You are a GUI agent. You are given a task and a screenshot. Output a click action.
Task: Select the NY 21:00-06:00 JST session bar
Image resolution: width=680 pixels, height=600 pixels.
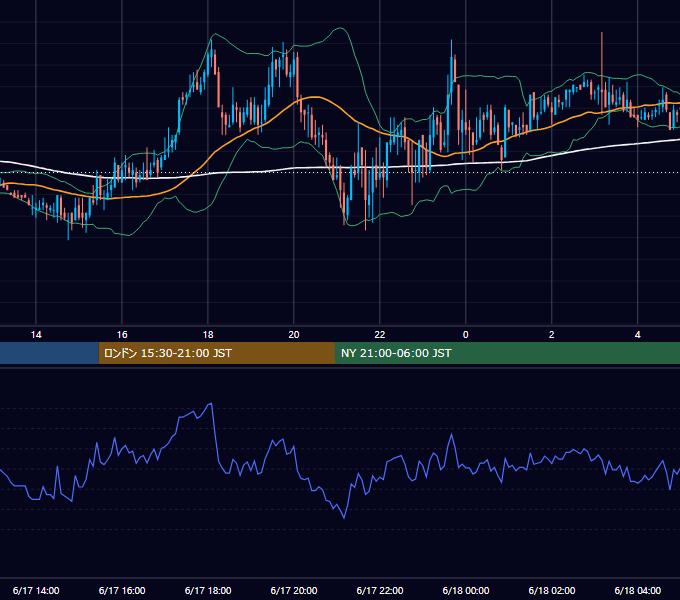click(507, 353)
